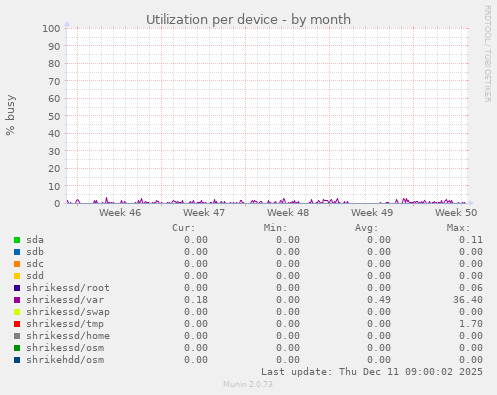Click the y-axis tick label 90
The width and height of the screenshot is (497, 395).
coord(54,46)
